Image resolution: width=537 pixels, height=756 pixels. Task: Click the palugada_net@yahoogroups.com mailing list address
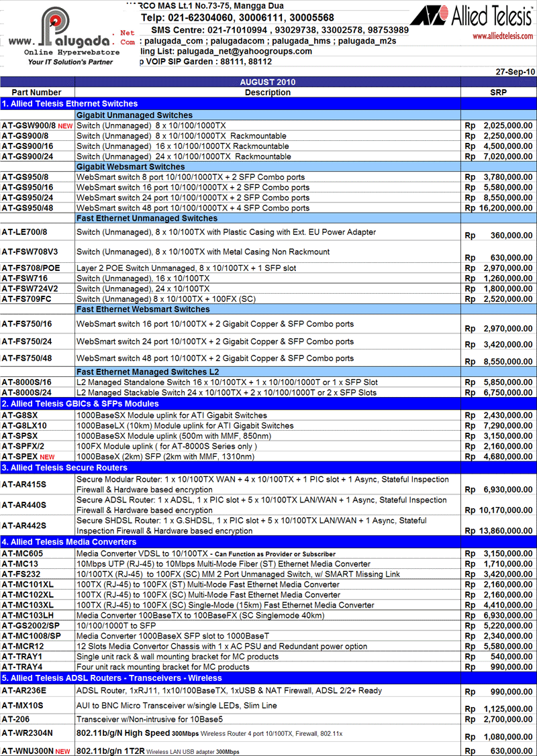(244, 52)
